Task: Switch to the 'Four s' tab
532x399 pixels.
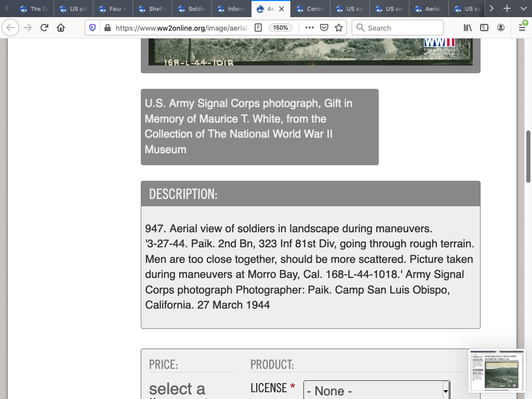Action: coord(113,9)
